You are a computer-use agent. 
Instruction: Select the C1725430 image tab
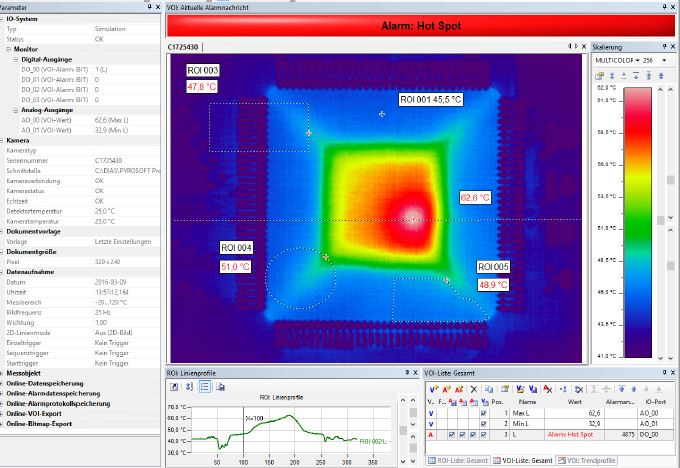(x=183, y=47)
